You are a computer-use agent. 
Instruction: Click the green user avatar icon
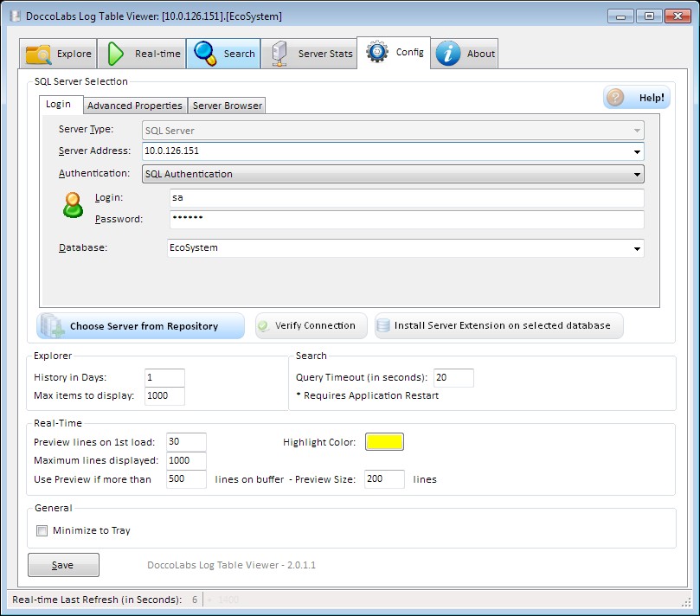point(74,205)
